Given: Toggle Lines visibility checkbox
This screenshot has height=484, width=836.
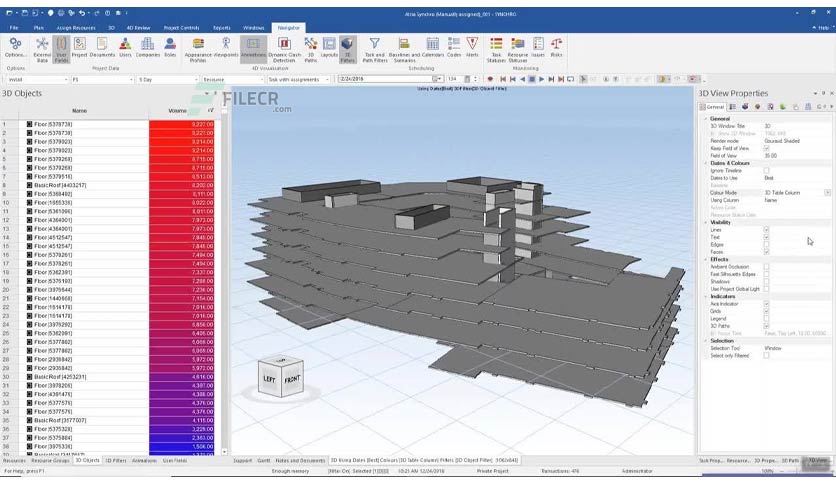Looking at the screenshot, I should (x=766, y=230).
